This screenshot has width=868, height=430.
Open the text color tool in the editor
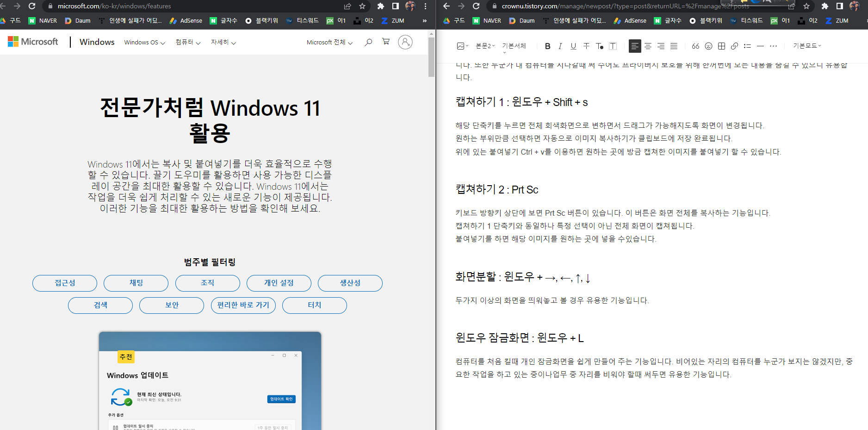600,46
